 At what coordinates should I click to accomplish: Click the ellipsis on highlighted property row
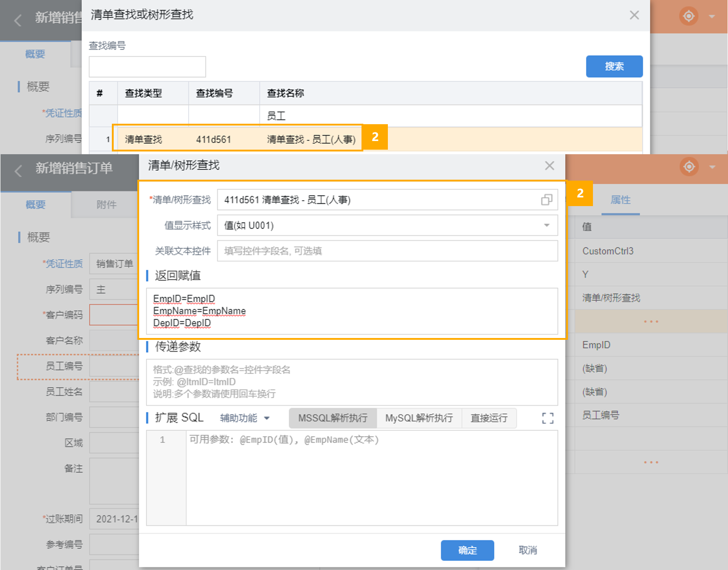pos(651,322)
